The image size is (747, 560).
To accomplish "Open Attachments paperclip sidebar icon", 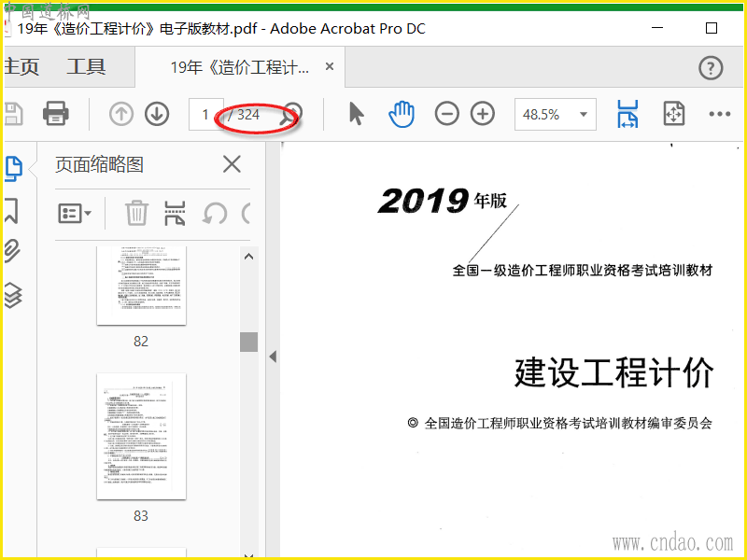I will tap(13, 251).
